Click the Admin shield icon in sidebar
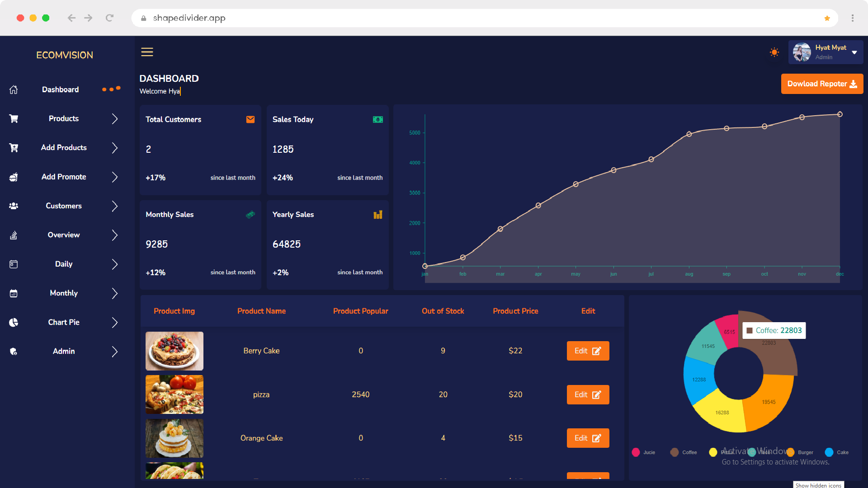The image size is (868, 488). pyautogui.click(x=14, y=352)
